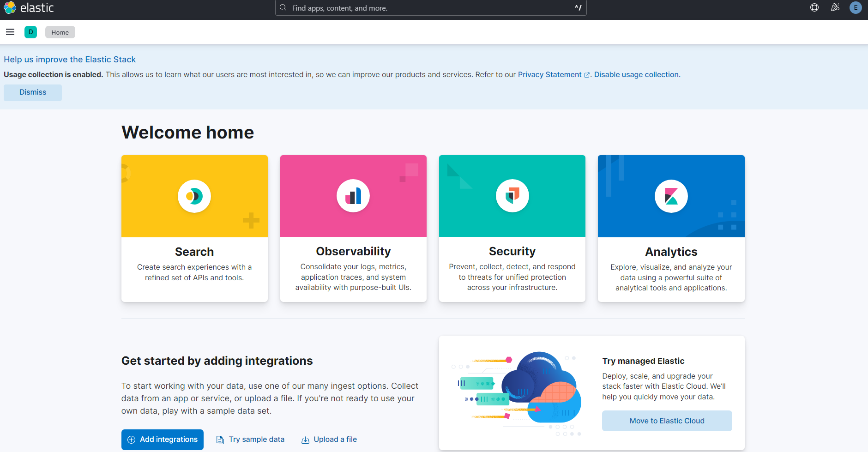The width and height of the screenshot is (868, 452).
Task: Open the Security solution card title
Action: pos(512,251)
